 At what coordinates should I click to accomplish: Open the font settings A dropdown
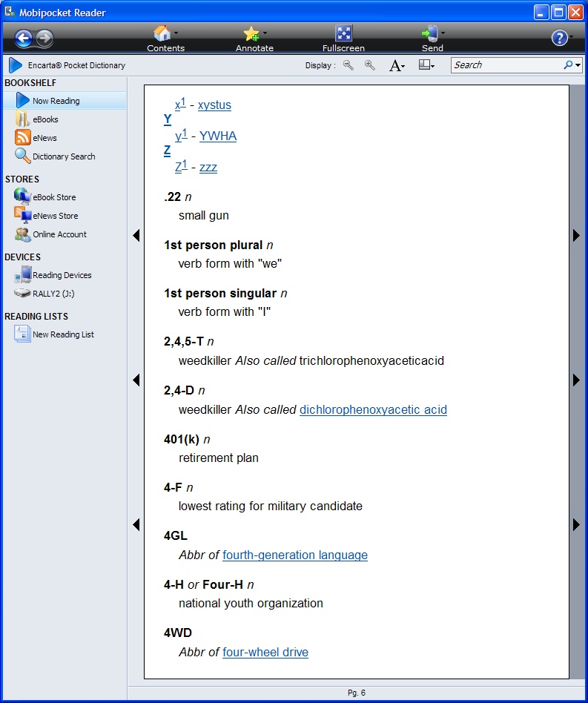point(397,65)
